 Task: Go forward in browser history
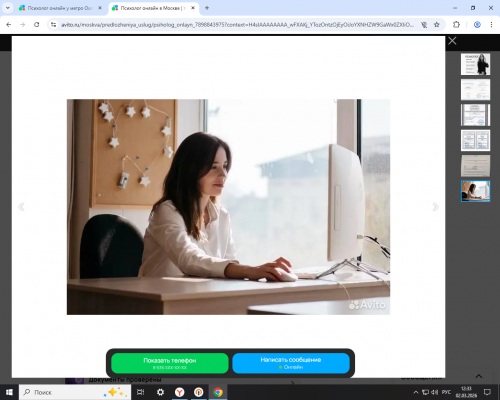(22, 25)
